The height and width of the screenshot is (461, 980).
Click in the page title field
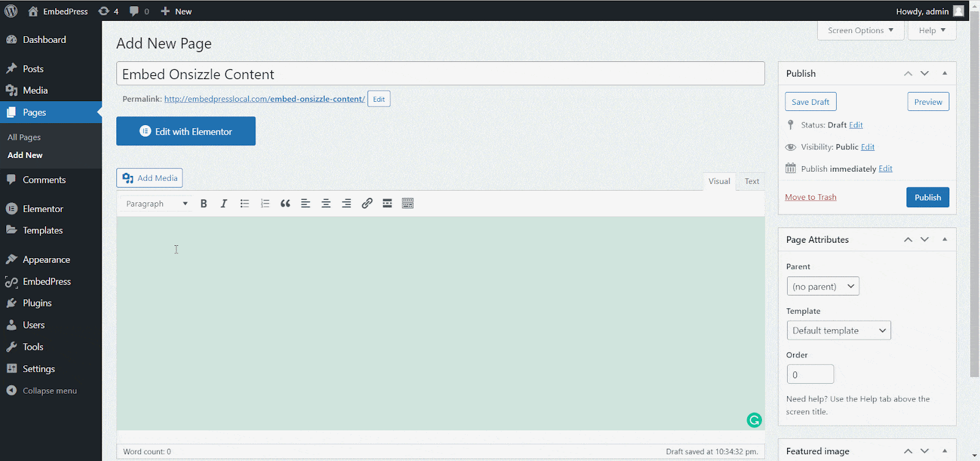pyautogui.click(x=440, y=74)
